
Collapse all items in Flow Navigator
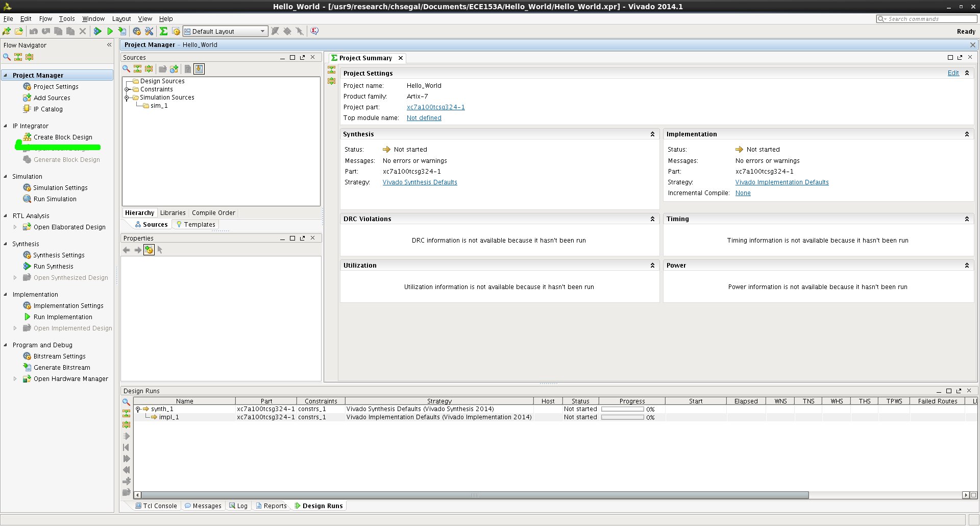tap(18, 57)
